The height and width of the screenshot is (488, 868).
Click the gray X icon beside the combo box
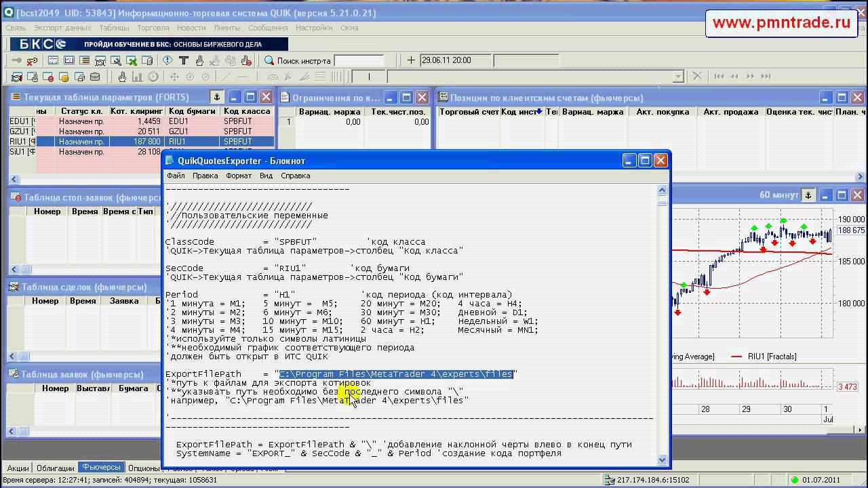point(696,77)
